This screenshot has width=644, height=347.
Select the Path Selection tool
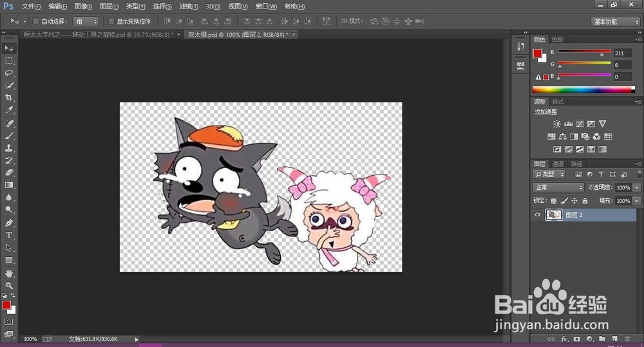(8, 248)
